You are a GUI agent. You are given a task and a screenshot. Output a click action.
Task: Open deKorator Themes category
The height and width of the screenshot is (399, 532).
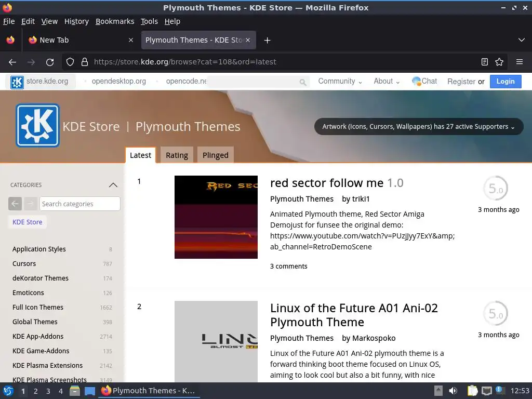click(41, 278)
